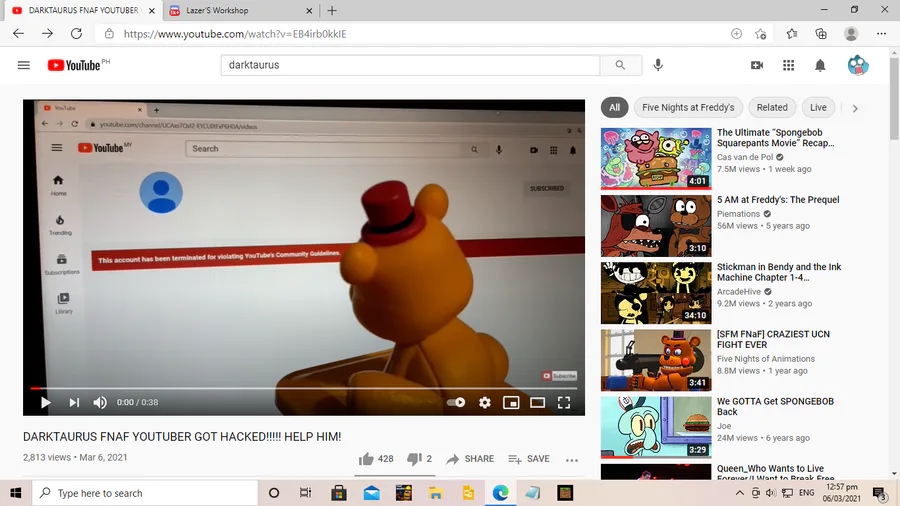Open the browser profile icon
Screen dimensions: 900x506
[851, 34]
